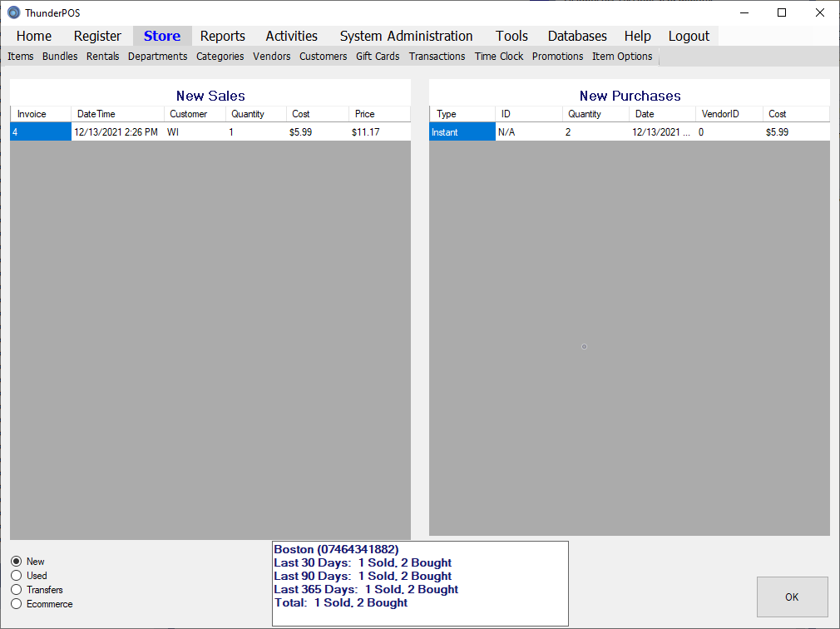This screenshot has width=840, height=629.
Task: Select the Used radio button
Action: (x=17, y=576)
